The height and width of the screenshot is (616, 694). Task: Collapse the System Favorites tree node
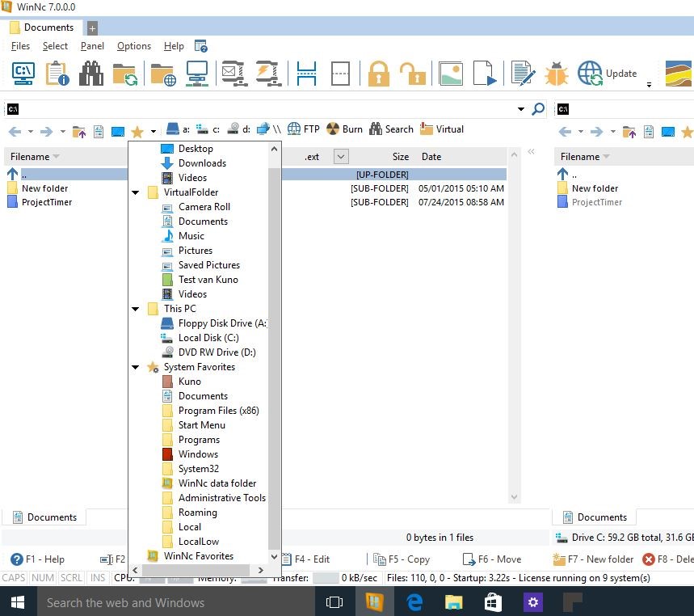[x=136, y=367]
